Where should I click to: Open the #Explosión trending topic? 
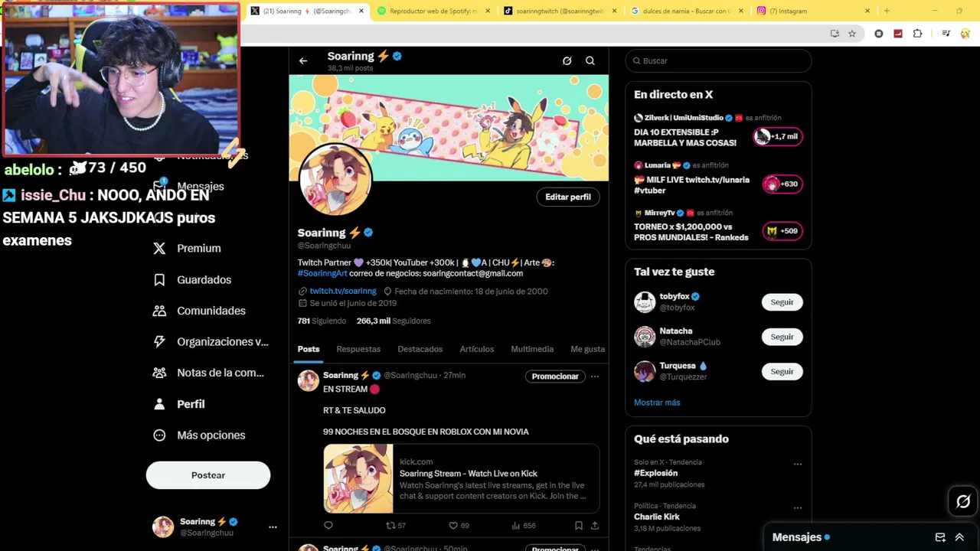[655, 473]
